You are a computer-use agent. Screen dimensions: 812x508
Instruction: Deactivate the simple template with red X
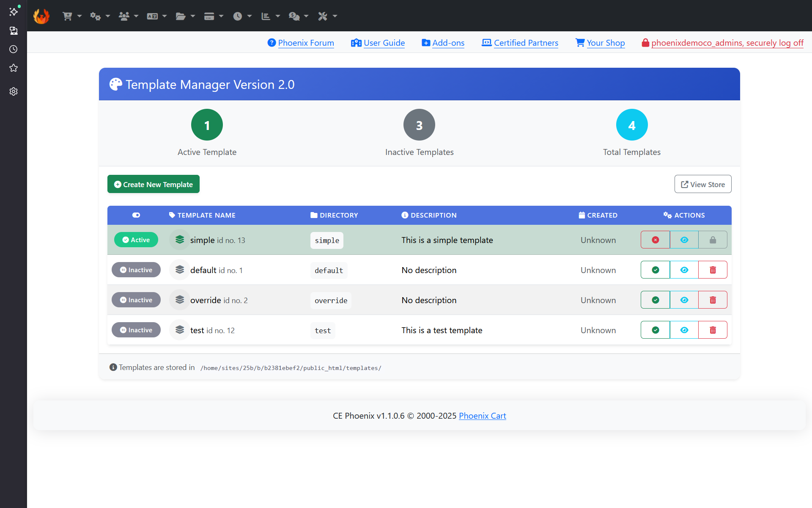pos(655,240)
